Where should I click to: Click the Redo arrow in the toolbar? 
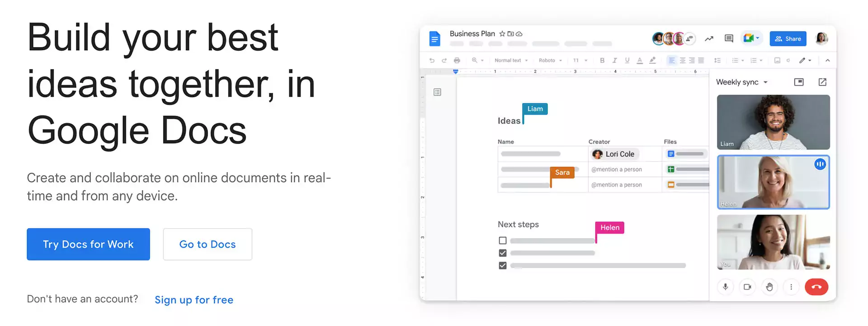(444, 60)
